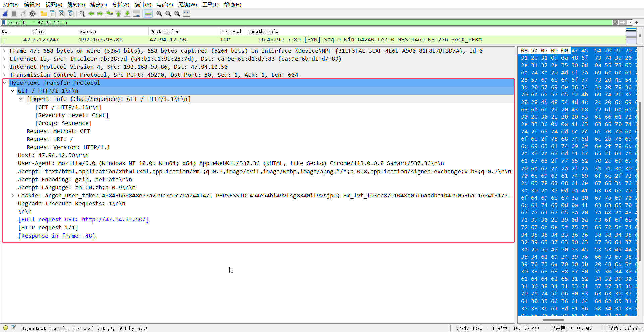Viewport: 644px width, 332px height.
Task: Open the 捕获(C) menu
Action: 98,5
